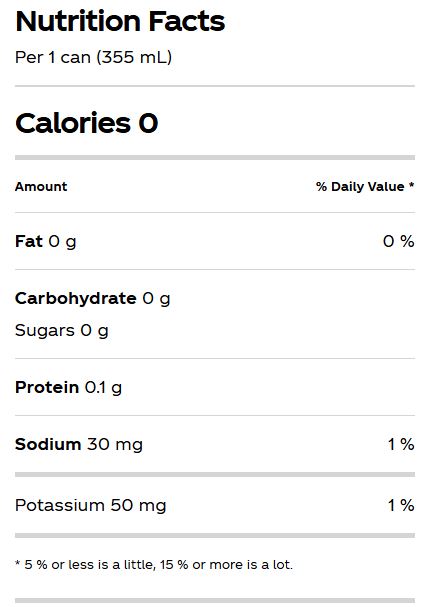The image size is (431, 607).
Task: Click the daily value footnote text
Action: tap(154, 564)
